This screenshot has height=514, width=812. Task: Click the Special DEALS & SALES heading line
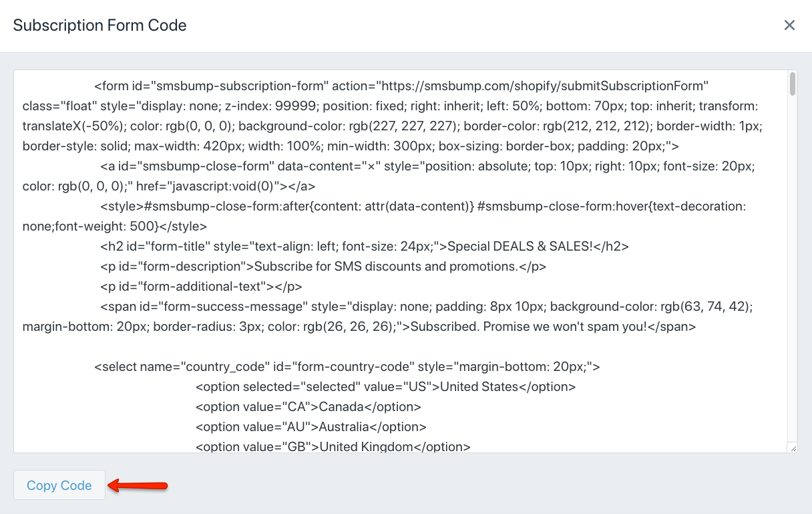pos(365,246)
